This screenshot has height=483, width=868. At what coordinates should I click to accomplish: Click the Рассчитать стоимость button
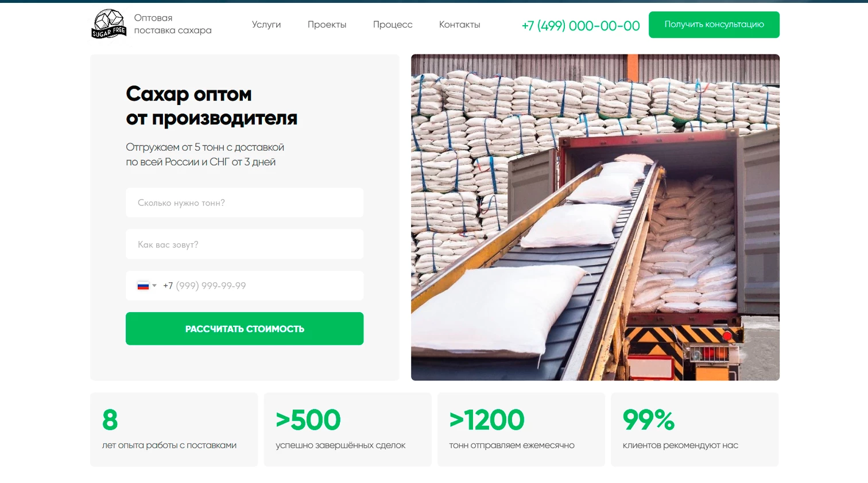pyautogui.click(x=245, y=329)
